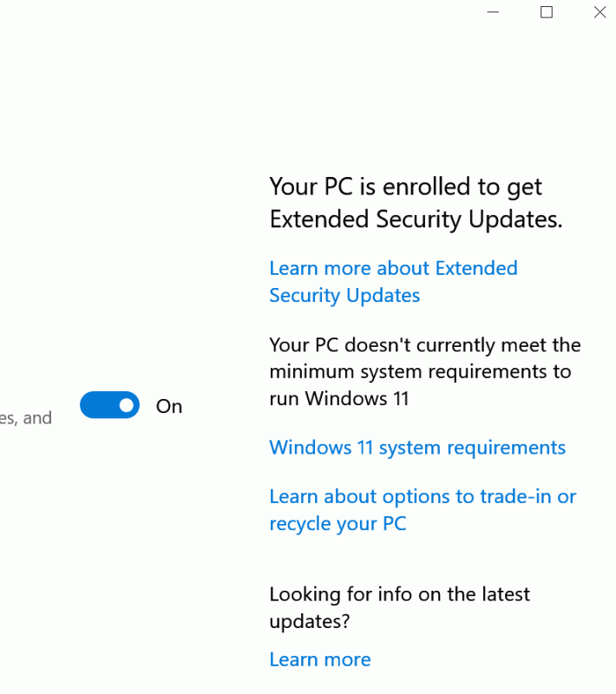This screenshot has height=694, width=616.
Task: Click Learn more under latest updates question
Action: [320, 659]
